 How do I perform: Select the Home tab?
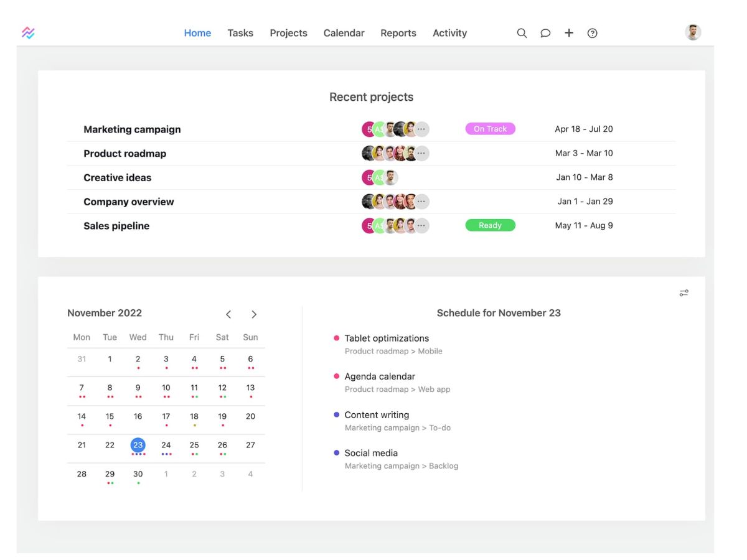pos(197,33)
